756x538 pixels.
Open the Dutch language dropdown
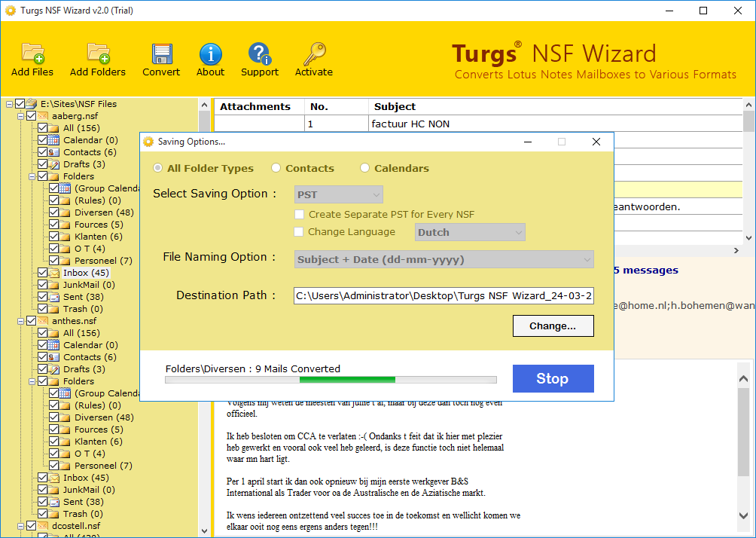(x=470, y=232)
